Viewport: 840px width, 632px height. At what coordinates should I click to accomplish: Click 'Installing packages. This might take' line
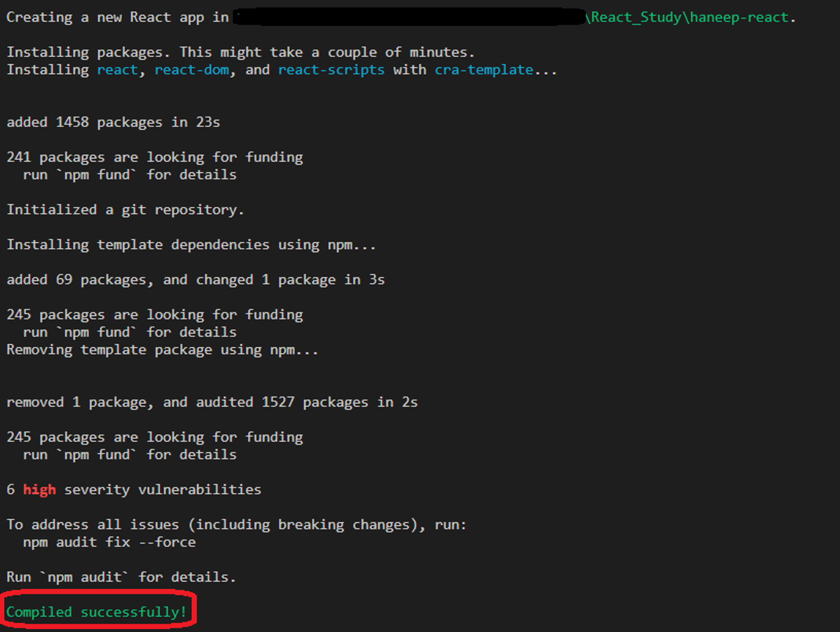(241, 52)
